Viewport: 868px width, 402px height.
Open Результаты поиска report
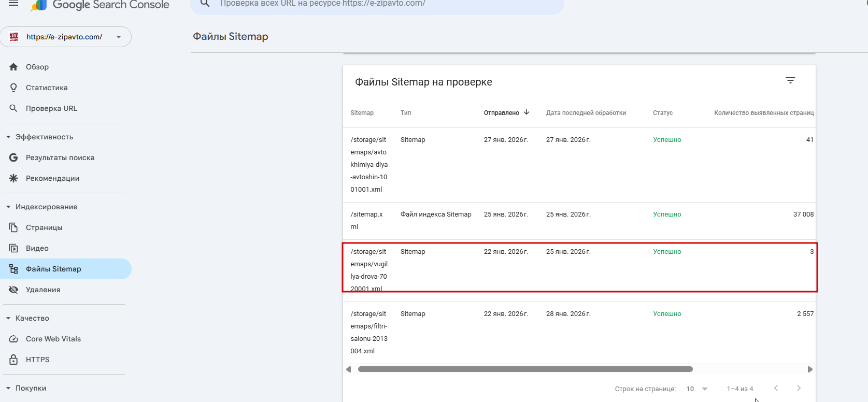[x=60, y=157]
